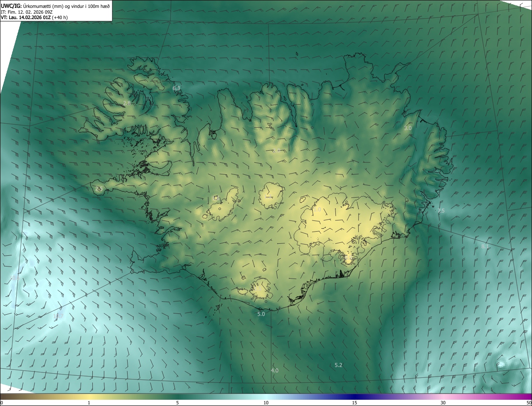Click the colorbar tick label "1"
The height and width of the screenshot is (406, 532).
(x=89, y=403)
